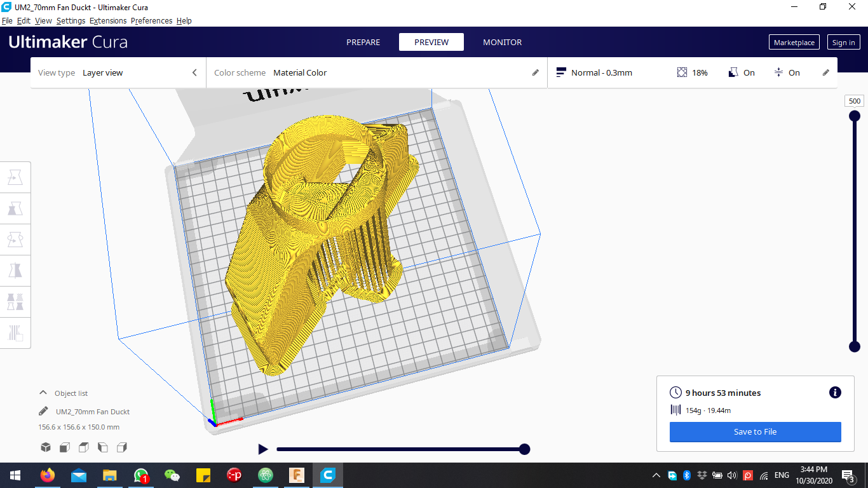Open the volume control in tray
Viewport: 868px width, 488px height.
(x=732, y=475)
